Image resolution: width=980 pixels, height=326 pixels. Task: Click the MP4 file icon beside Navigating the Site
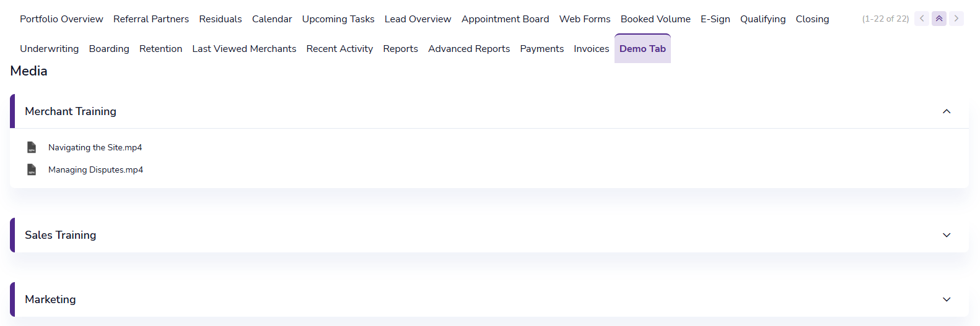32,147
